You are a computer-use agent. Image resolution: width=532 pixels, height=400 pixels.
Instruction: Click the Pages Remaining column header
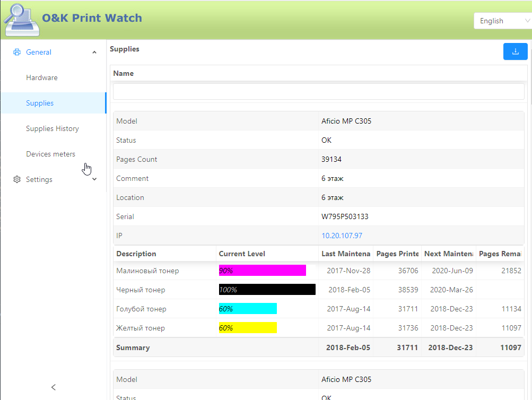500,254
